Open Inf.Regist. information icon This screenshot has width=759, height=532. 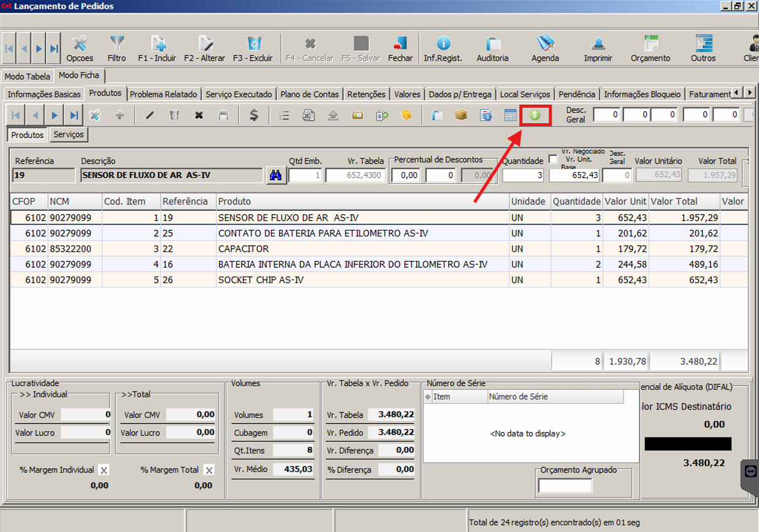[x=443, y=48]
